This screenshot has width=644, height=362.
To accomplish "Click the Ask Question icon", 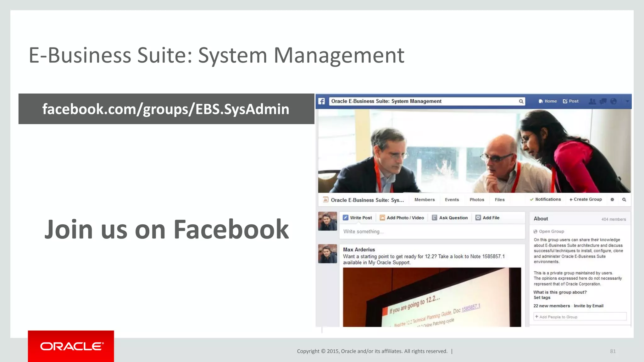I will coord(435,217).
